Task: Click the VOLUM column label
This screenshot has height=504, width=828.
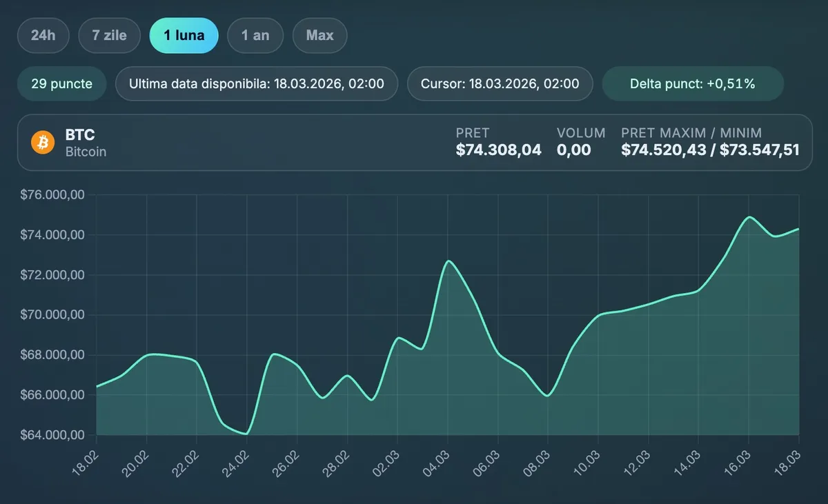Action: tap(581, 133)
